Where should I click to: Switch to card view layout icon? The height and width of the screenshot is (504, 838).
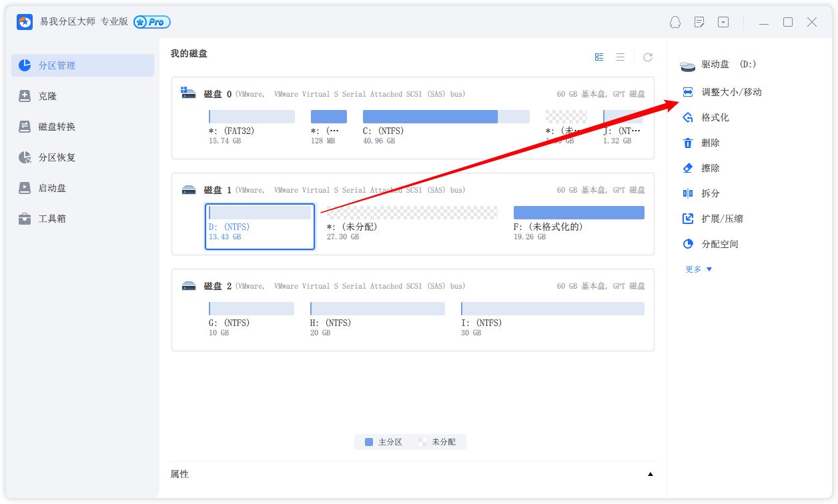click(x=599, y=57)
